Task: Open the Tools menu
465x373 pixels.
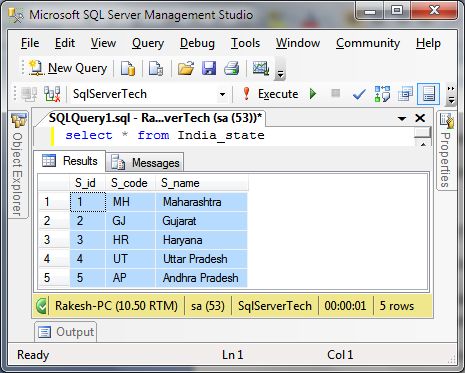Action: [x=246, y=43]
